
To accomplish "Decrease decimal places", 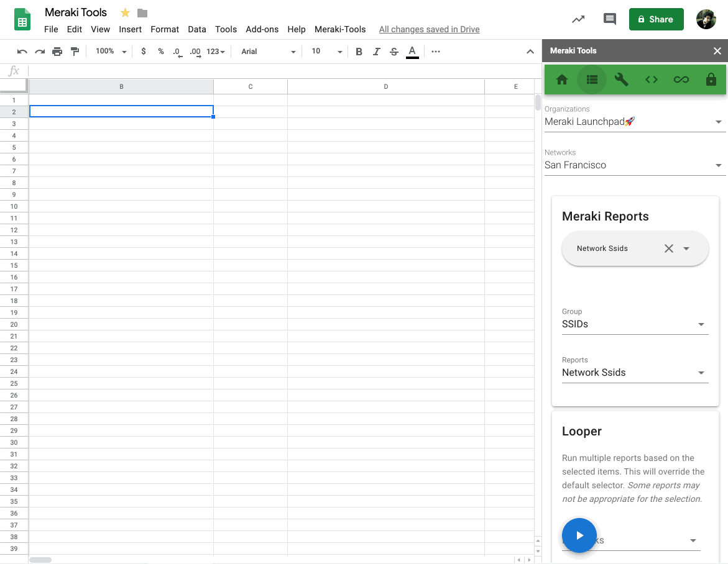I will [177, 52].
